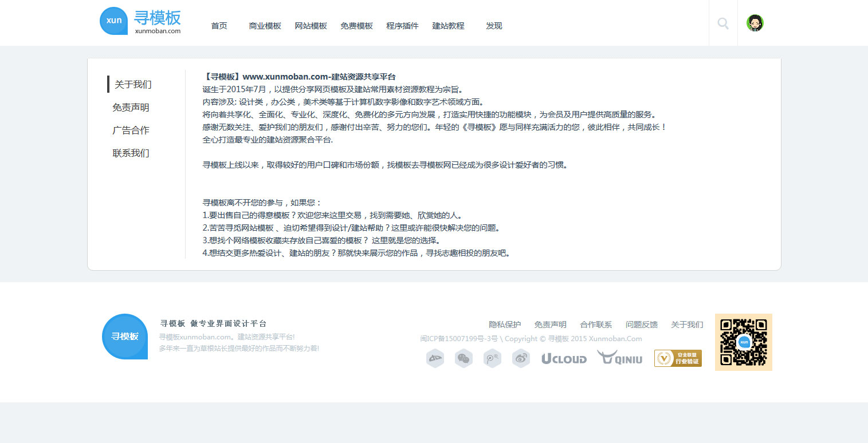Click the Tencent Weibo footer icon
The width and height of the screenshot is (868, 443).
pos(492,358)
